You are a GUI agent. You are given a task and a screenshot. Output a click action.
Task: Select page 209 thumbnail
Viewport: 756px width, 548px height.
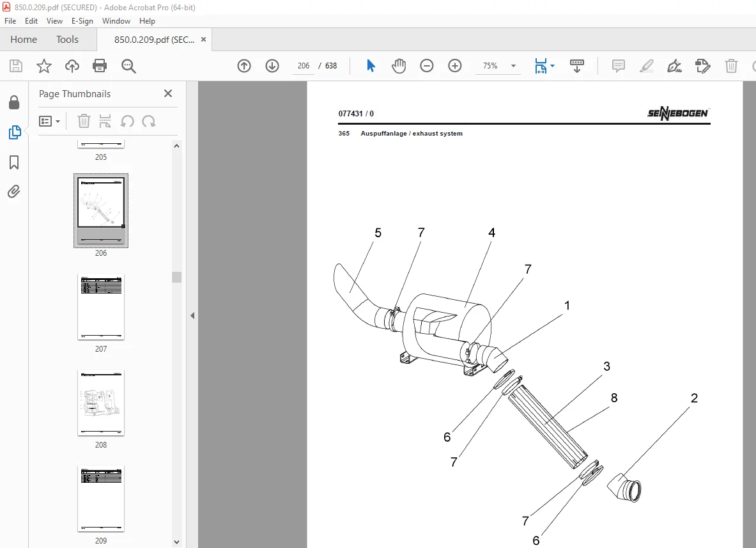coord(101,499)
